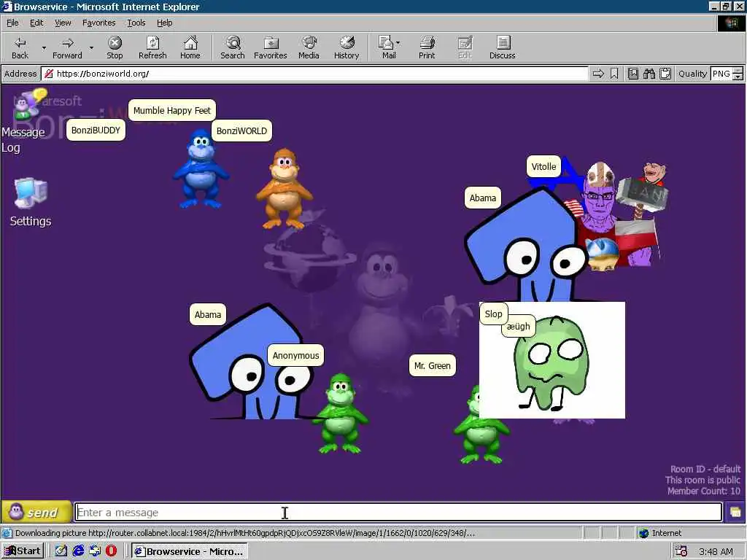Click the Mumble Happy Feet name tag

(172, 111)
